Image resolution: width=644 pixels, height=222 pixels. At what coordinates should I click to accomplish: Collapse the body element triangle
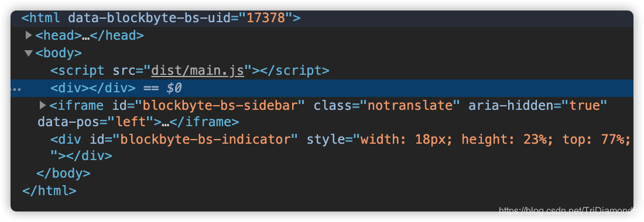[x=28, y=53]
